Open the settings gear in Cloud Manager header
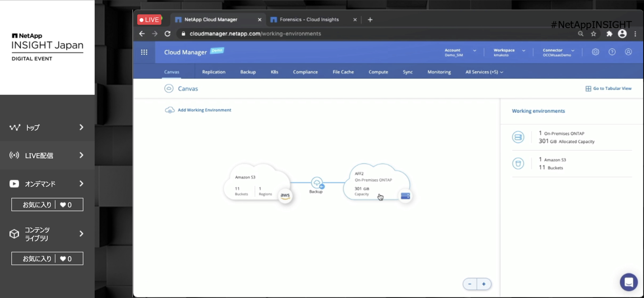Image resolution: width=644 pixels, height=298 pixels. [x=596, y=52]
